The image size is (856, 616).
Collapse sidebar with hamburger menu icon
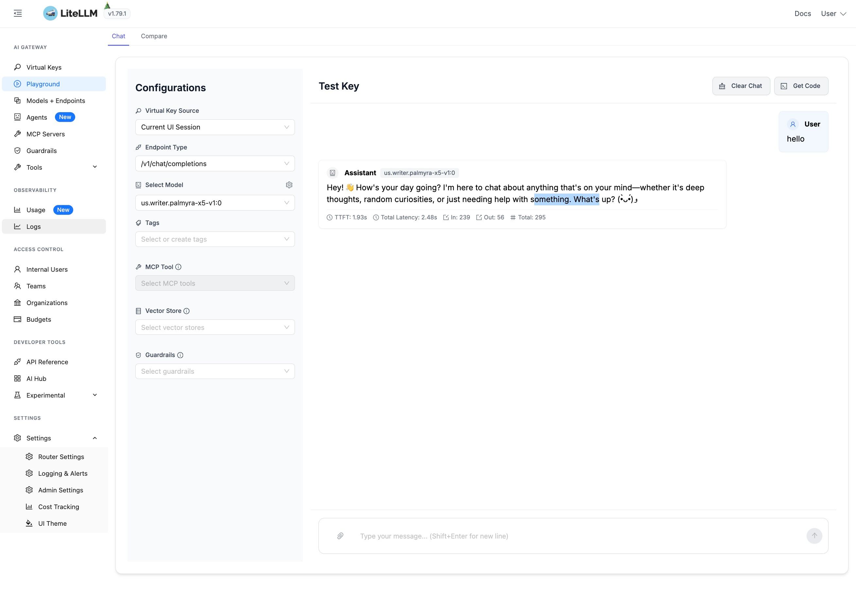18,14
